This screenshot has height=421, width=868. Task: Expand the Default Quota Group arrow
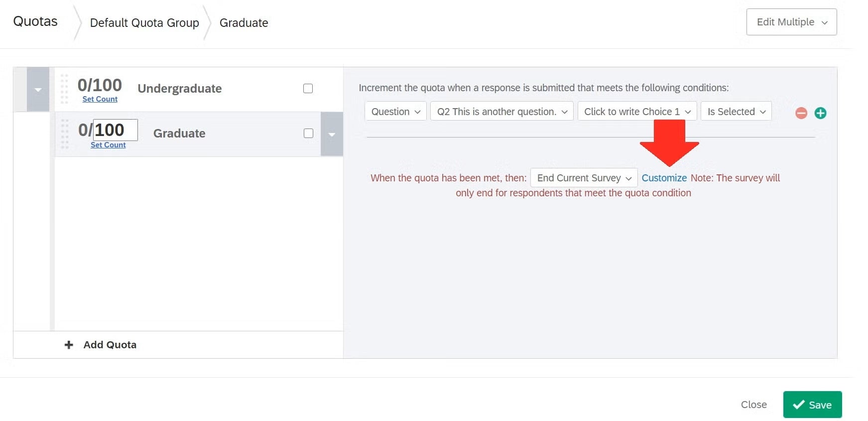click(38, 90)
